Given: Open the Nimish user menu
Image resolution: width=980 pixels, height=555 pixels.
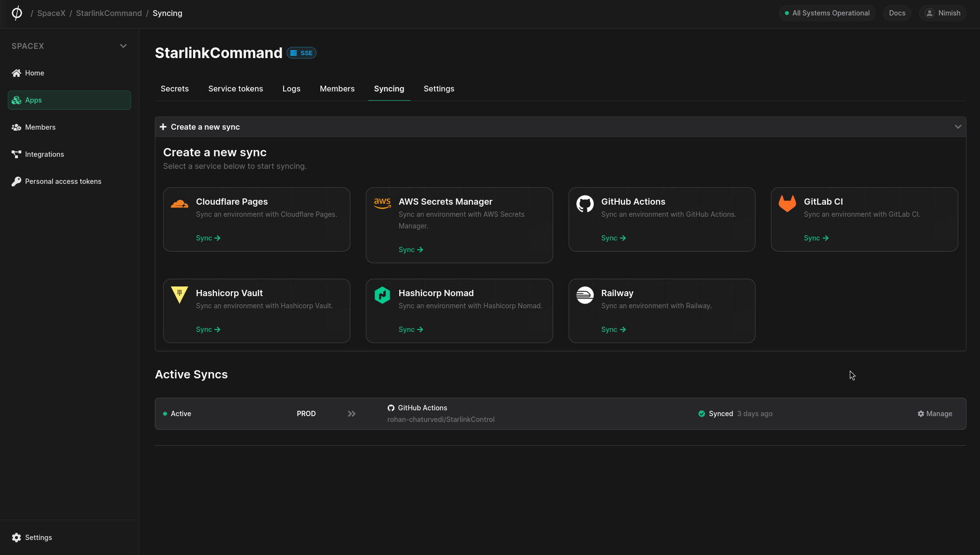Looking at the screenshot, I should tap(942, 13).
